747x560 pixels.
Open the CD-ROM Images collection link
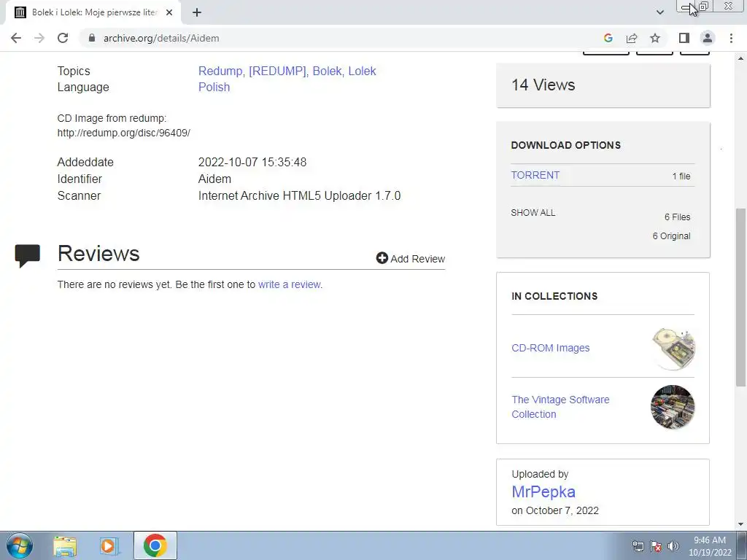[x=550, y=348]
